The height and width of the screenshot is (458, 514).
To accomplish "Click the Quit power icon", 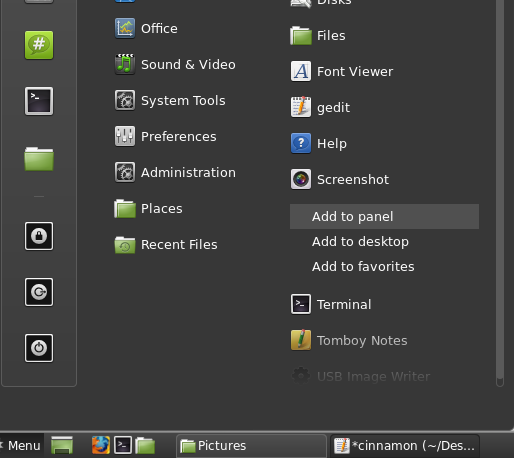I will coord(39,348).
